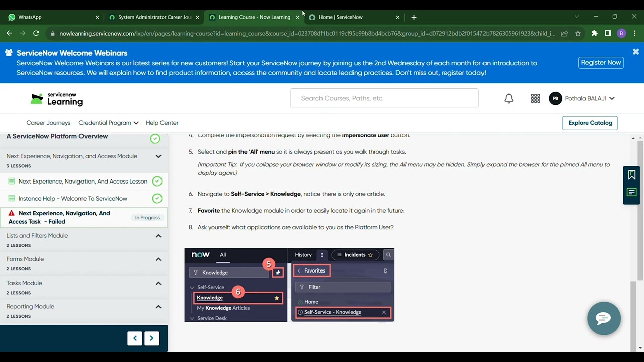Collapse Next Experience, Navigation, and Access Module
644x362 pixels.
[158, 156]
